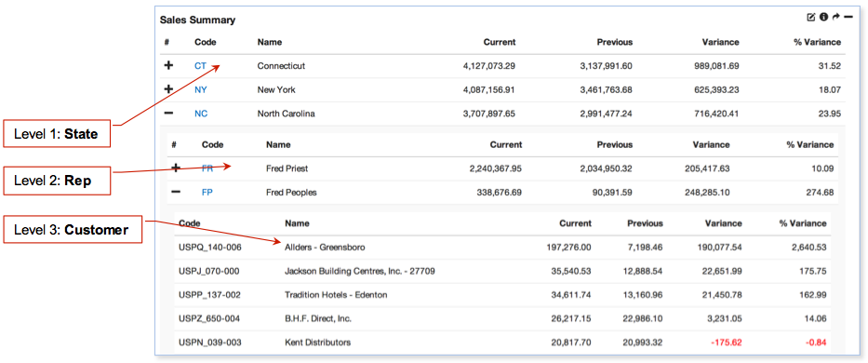Expand the Connecticut row
868x363 pixels.
coord(168,65)
